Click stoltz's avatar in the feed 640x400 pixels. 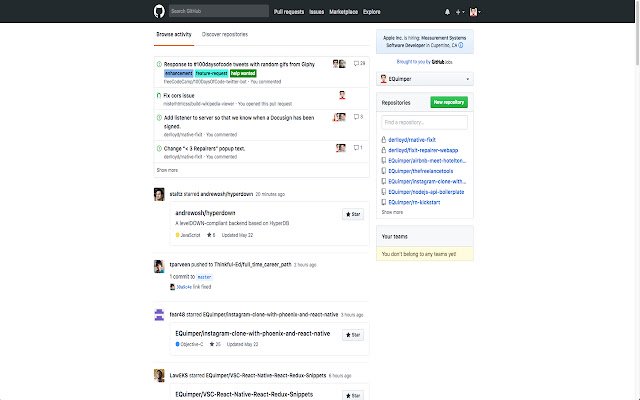(x=159, y=193)
